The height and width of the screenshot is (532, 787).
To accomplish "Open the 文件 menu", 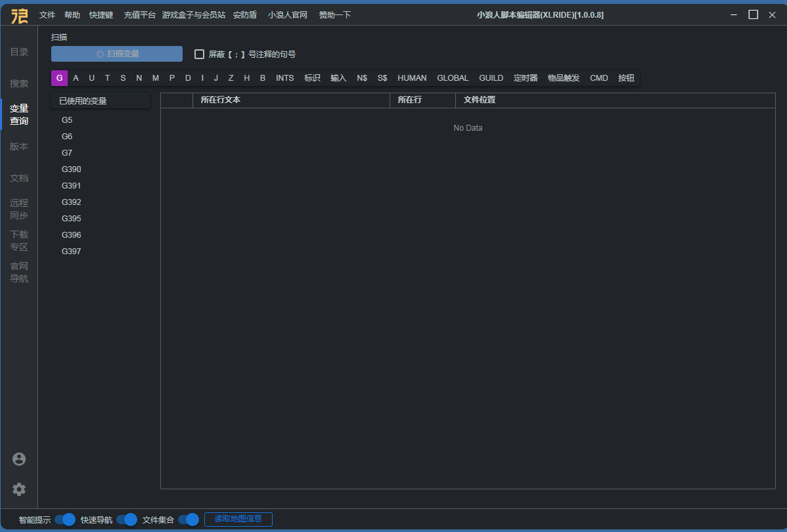I will click(x=47, y=14).
